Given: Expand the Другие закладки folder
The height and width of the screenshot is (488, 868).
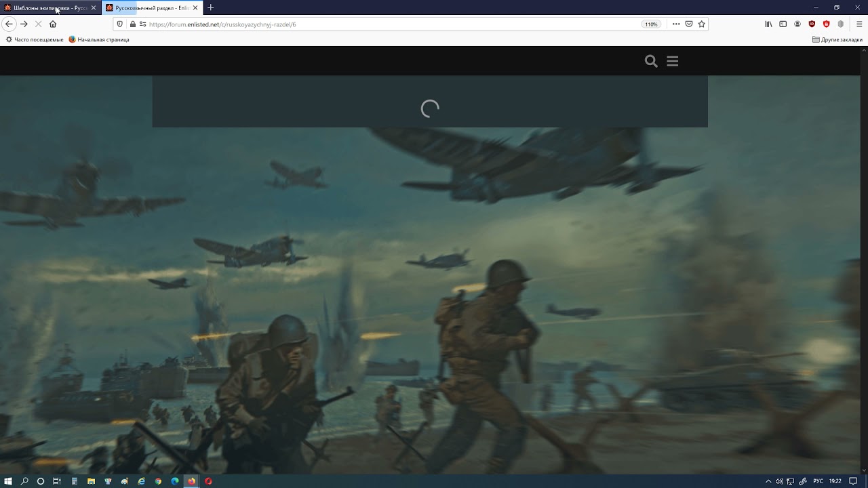Looking at the screenshot, I should 837,39.
